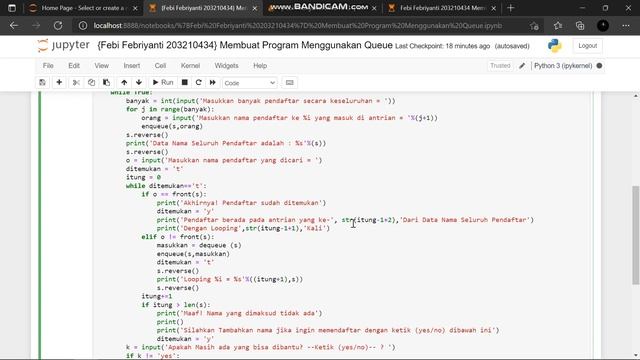Copy the selected cells
The height and width of the screenshot is (360, 640).
(x=91, y=82)
